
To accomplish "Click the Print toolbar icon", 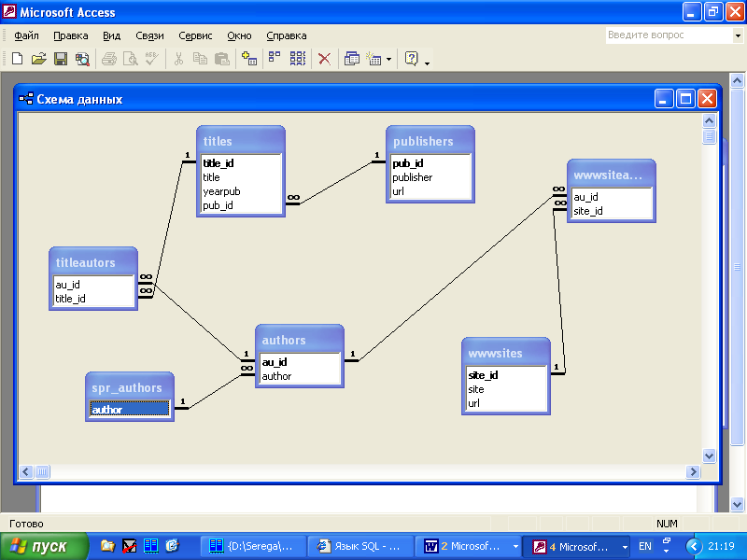I will (x=109, y=59).
